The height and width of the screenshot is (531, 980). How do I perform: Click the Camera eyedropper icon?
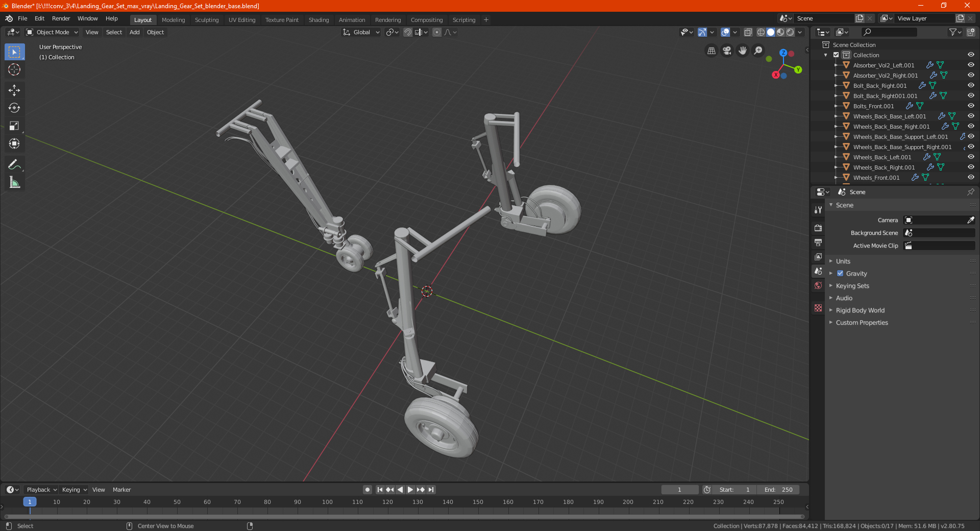coord(970,220)
